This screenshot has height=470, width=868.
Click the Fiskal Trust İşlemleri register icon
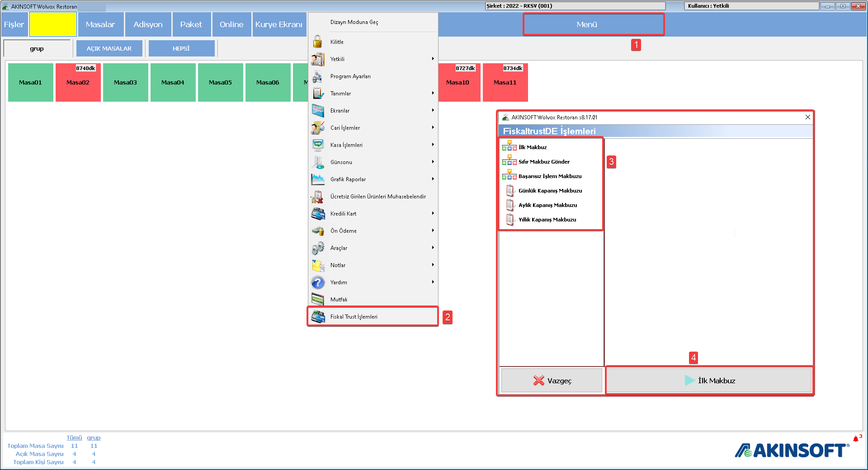tap(318, 317)
